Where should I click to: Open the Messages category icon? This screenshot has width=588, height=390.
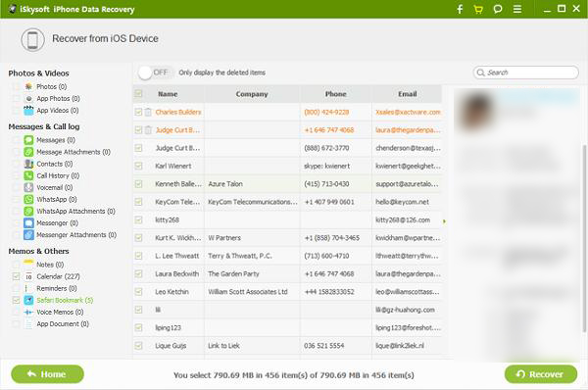[28, 140]
